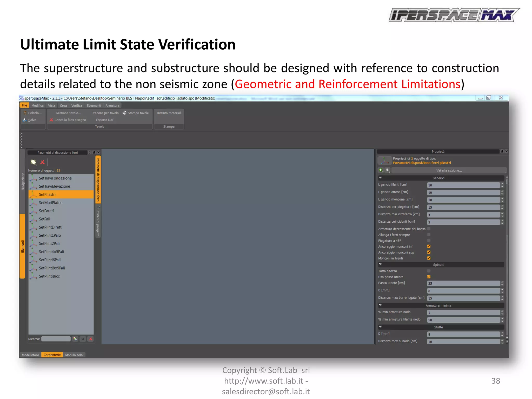Click the Ricerca search input field
532x399 pixels.
tap(56, 339)
